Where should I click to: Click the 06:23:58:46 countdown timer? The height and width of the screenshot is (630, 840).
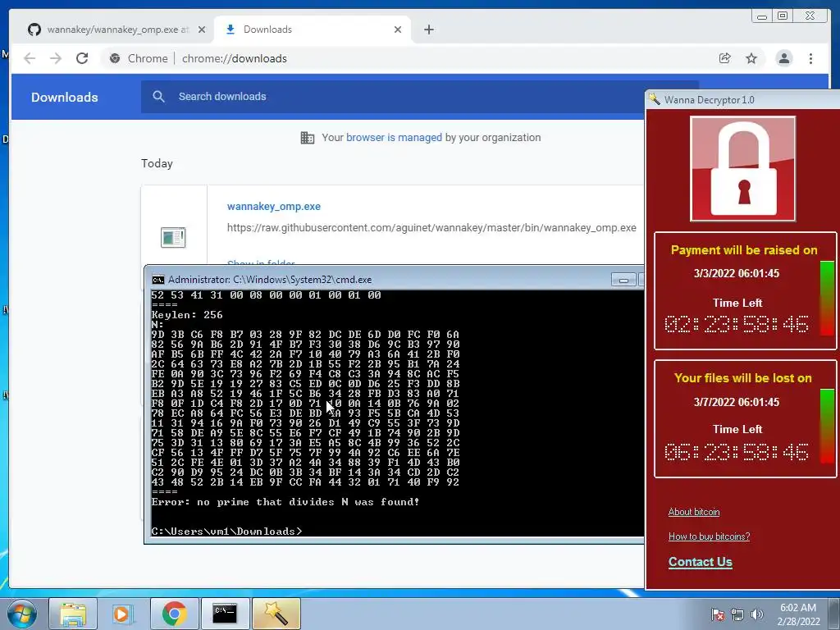pos(737,452)
